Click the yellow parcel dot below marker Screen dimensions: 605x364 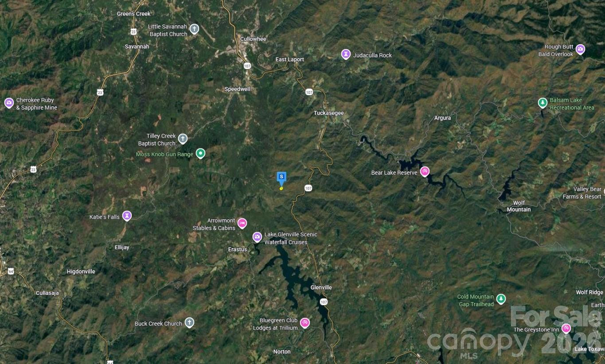click(x=281, y=189)
